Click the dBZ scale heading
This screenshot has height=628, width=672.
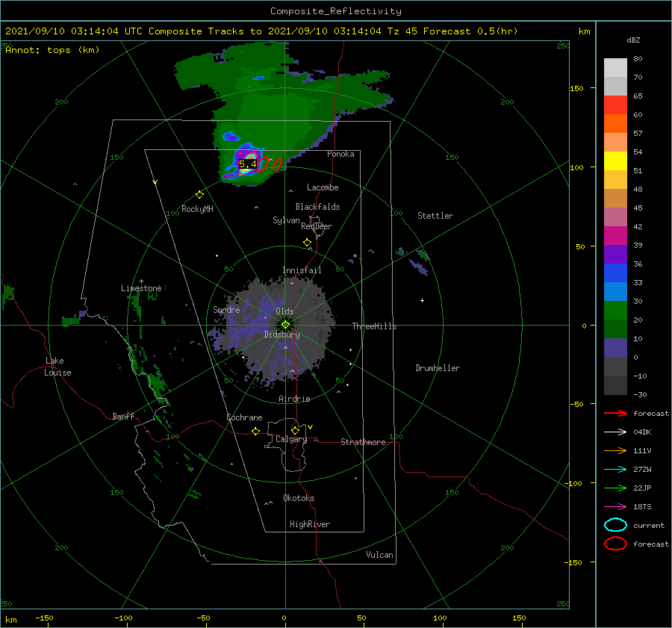[633, 40]
